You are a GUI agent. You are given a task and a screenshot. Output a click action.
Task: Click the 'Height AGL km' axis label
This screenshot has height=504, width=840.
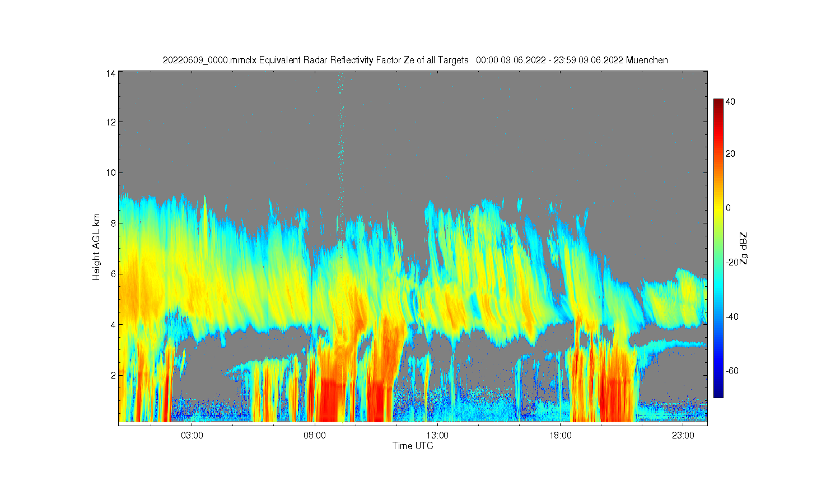coord(97,247)
